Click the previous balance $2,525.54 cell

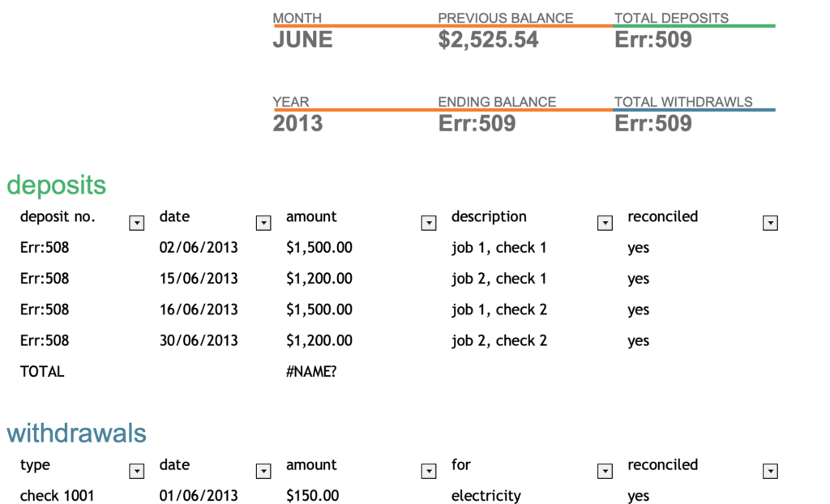(x=488, y=39)
